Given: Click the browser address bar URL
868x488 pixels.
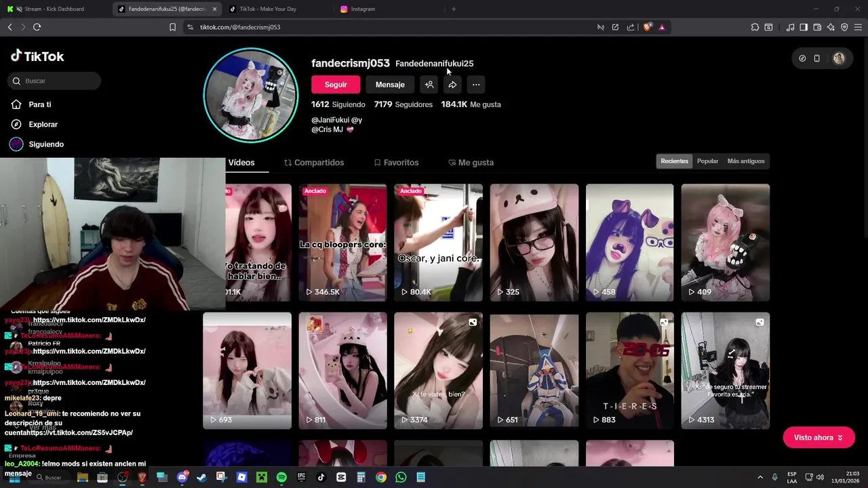Looking at the screenshot, I should pos(240,27).
